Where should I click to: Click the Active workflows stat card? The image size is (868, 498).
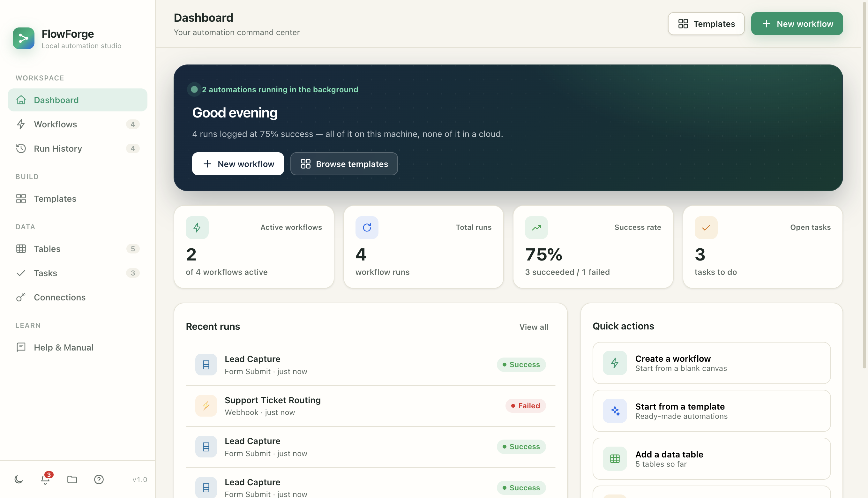pyautogui.click(x=254, y=247)
